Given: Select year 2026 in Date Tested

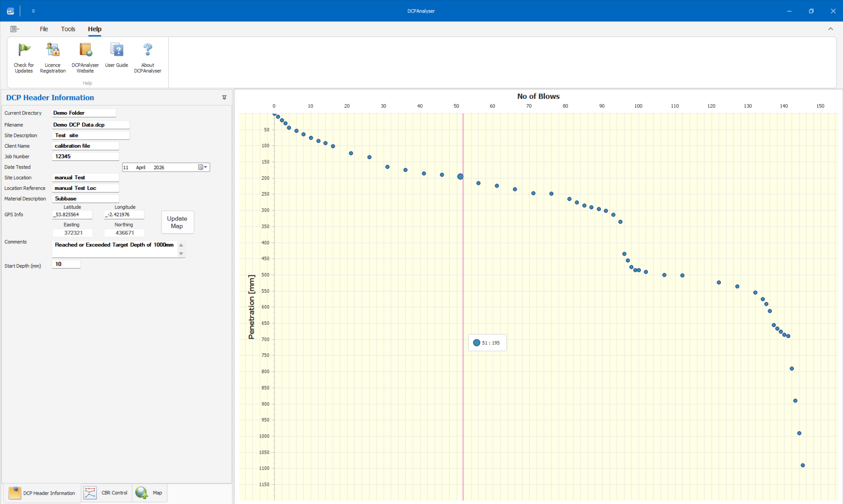Looking at the screenshot, I should point(159,167).
